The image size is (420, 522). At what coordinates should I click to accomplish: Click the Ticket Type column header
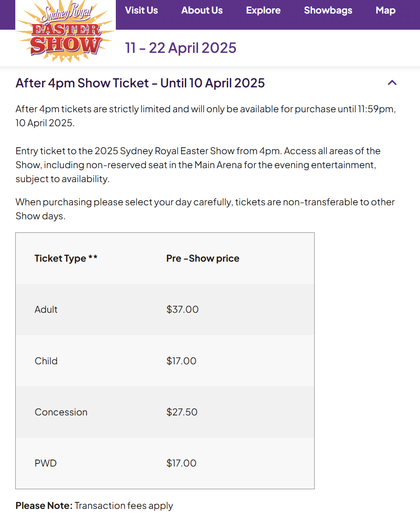pos(66,258)
